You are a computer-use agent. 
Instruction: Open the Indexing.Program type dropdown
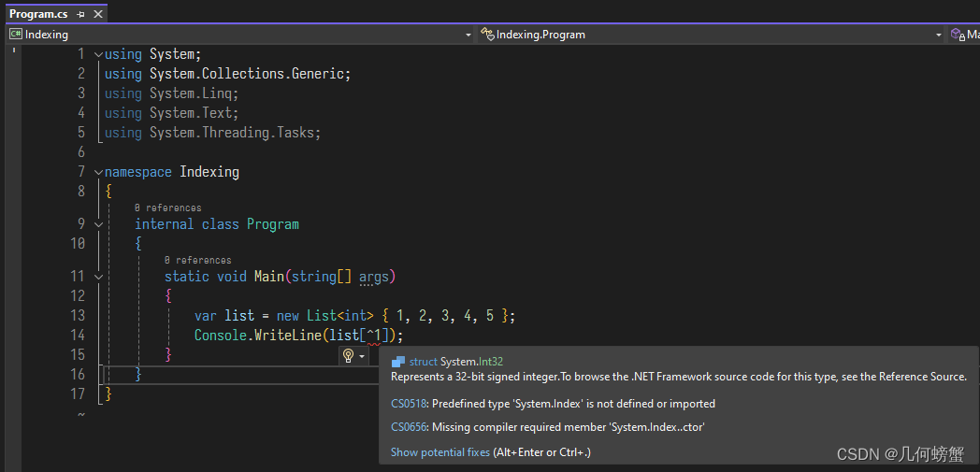tap(938, 35)
